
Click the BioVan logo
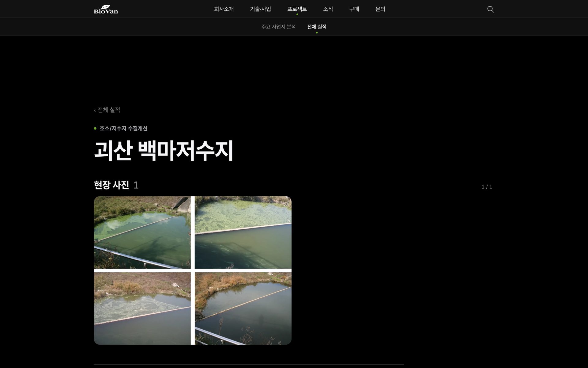(x=106, y=9)
